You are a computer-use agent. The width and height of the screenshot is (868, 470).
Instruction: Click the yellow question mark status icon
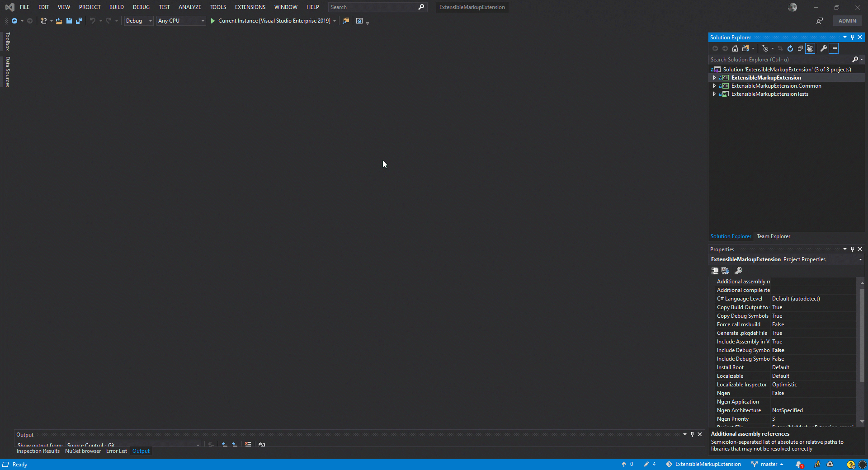point(851,464)
